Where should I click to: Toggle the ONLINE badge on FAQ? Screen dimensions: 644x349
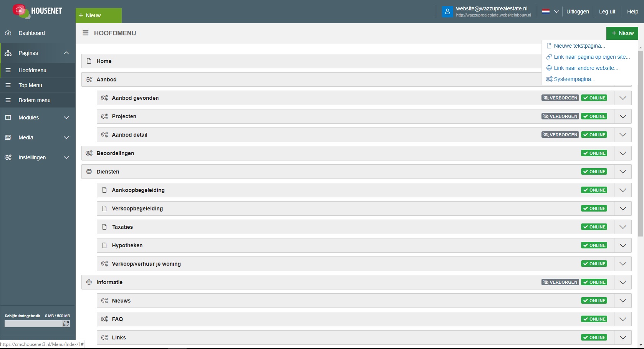point(594,319)
